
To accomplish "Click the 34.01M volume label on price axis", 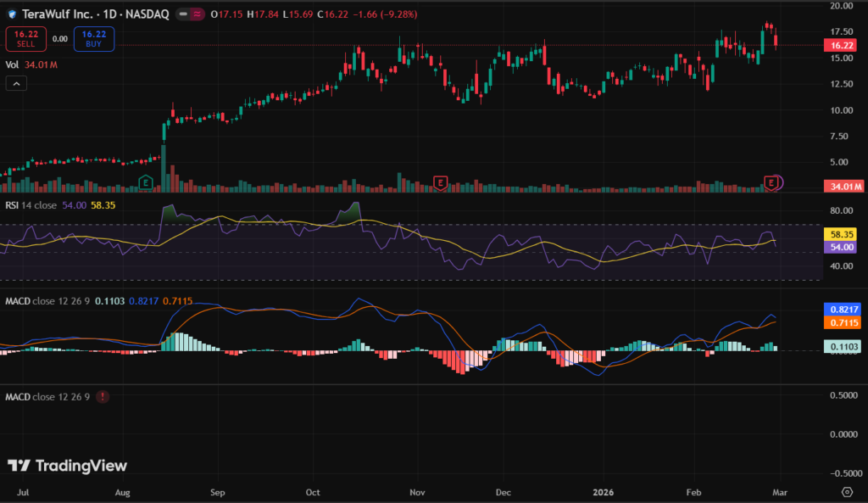I will (x=844, y=187).
